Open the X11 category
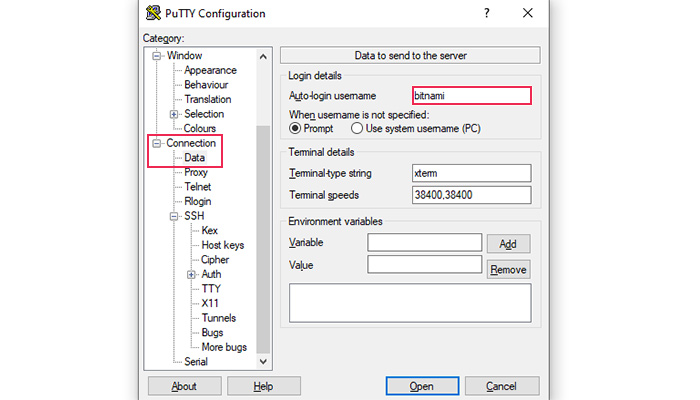Image resolution: width=700 pixels, height=400 pixels. 210,304
